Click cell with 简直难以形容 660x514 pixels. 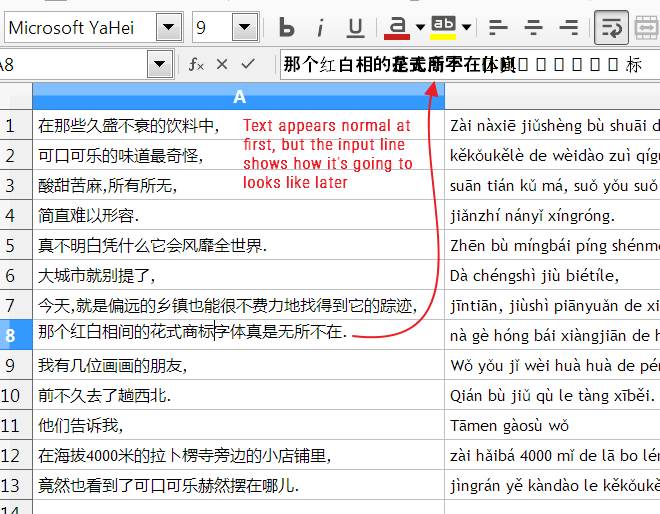coord(239,215)
